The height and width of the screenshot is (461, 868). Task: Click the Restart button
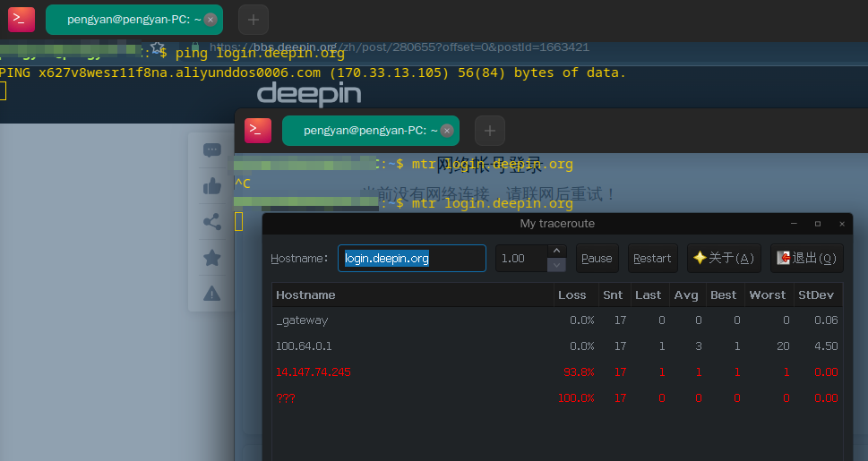653,259
